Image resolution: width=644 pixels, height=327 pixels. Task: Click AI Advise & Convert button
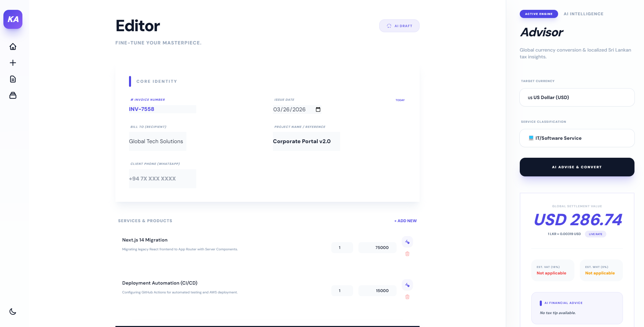[x=577, y=167]
